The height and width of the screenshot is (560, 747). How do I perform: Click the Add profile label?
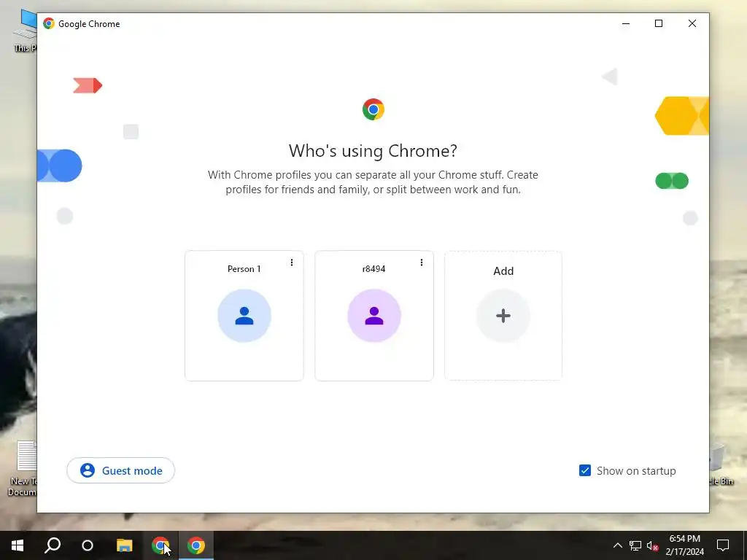point(503,271)
